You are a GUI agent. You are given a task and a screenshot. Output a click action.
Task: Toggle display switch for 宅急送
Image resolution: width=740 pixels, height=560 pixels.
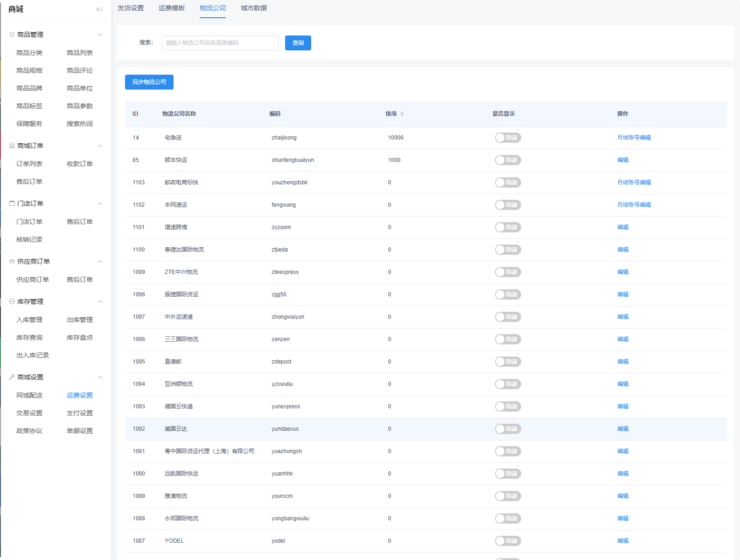click(x=508, y=138)
